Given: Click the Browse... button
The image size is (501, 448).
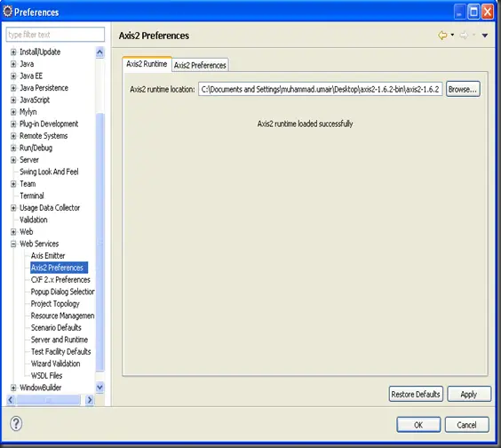Looking at the screenshot, I should (x=463, y=89).
